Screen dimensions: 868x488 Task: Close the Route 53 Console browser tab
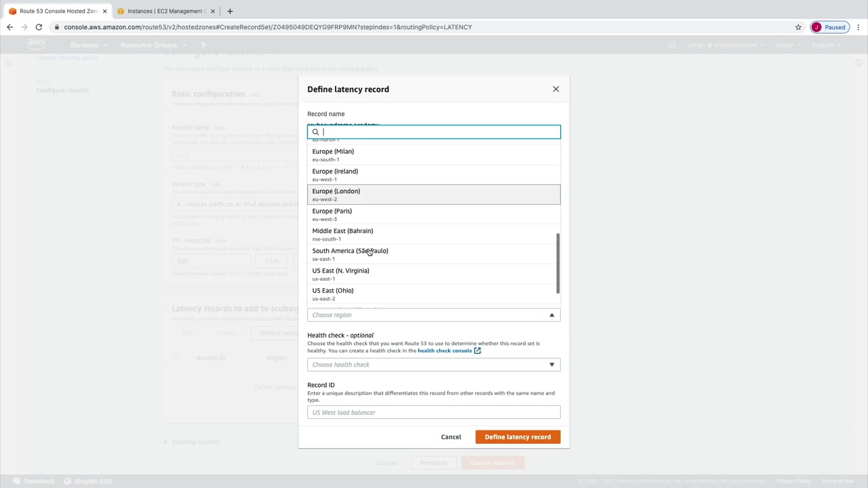click(x=104, y=11)
